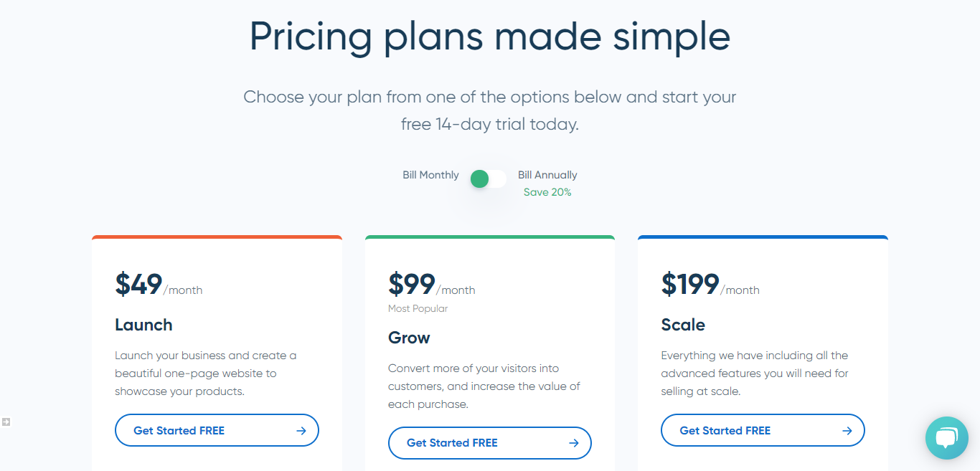Click the small gray arrow icon at left edge
Screen dimensions: 980x471
(6, 422)
